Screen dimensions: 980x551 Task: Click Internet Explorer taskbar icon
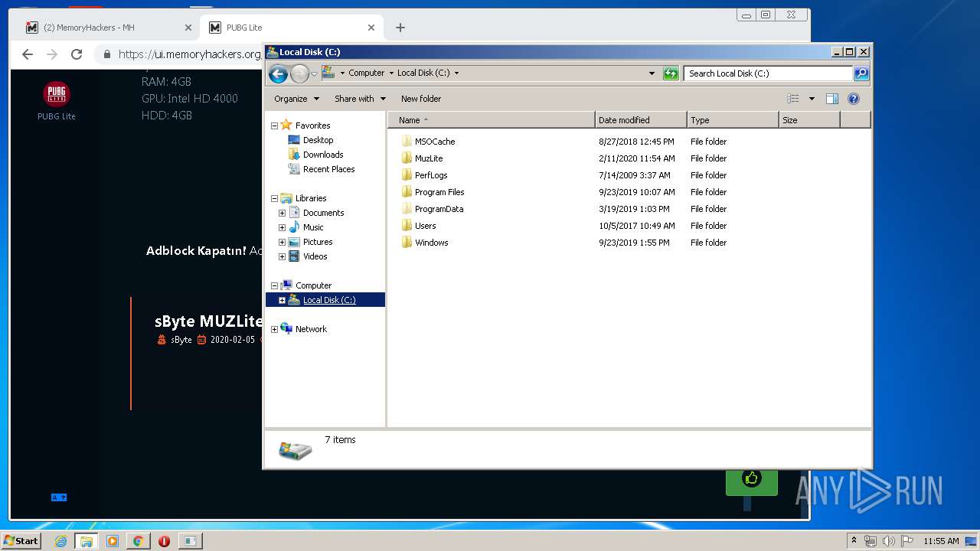click(60, 541)
